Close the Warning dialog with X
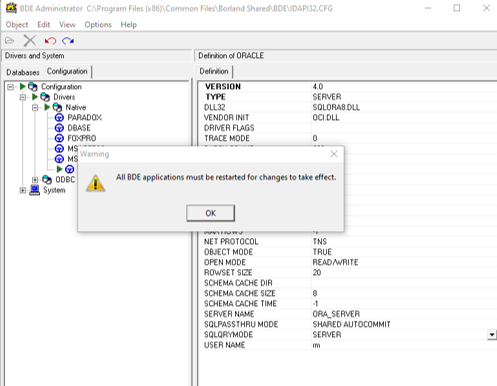The width and height of the screenshot is (497, 386). (334, 154)
